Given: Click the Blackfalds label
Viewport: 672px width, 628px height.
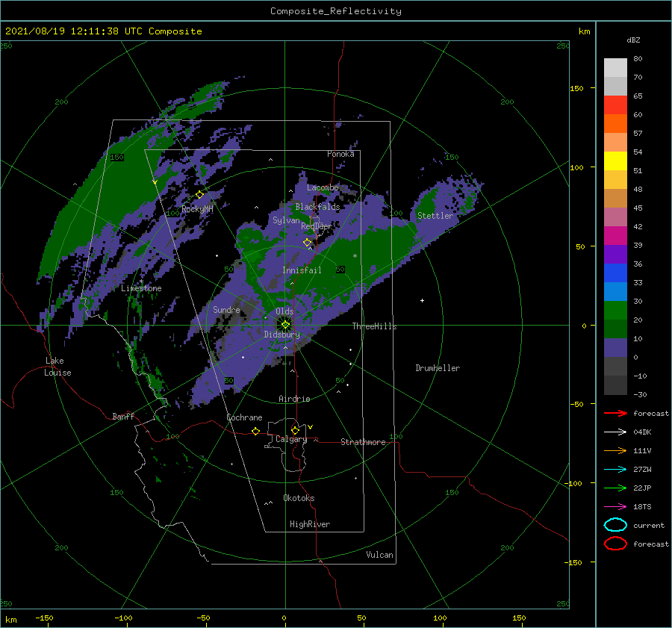Looking at the screenshot, I should [317, 207].
